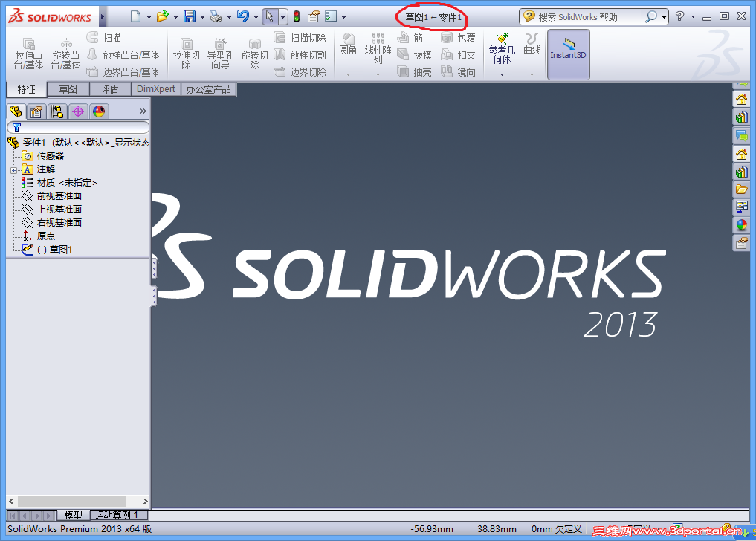Open the 运动算例 1 tab
Screen dimensions: 756x541
(119, 515)
